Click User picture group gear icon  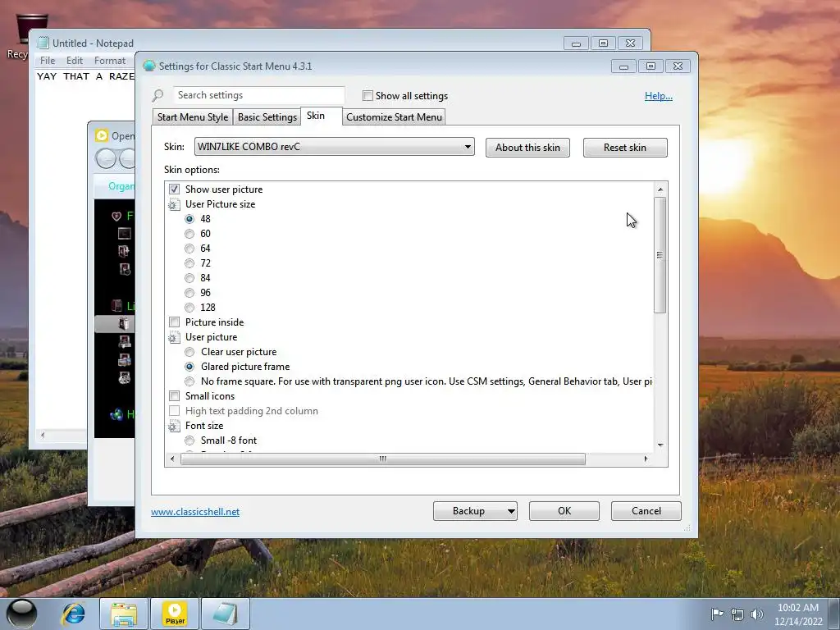174,337
